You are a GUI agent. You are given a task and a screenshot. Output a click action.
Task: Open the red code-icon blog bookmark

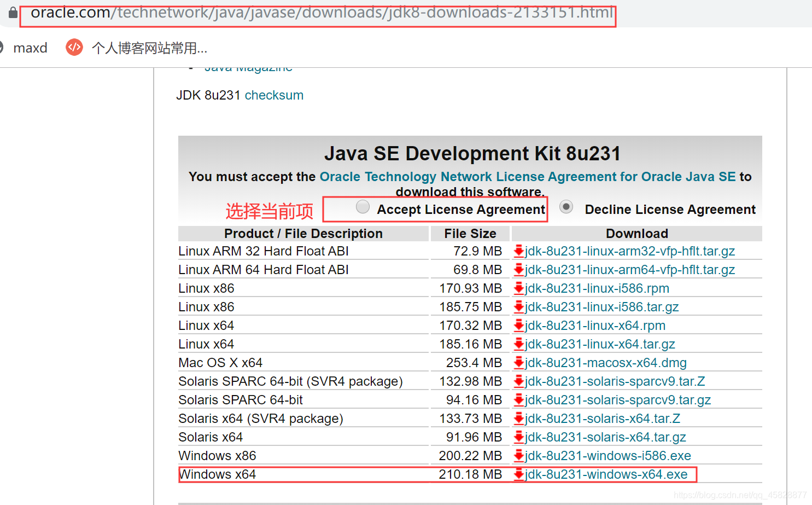click(74, 48)
